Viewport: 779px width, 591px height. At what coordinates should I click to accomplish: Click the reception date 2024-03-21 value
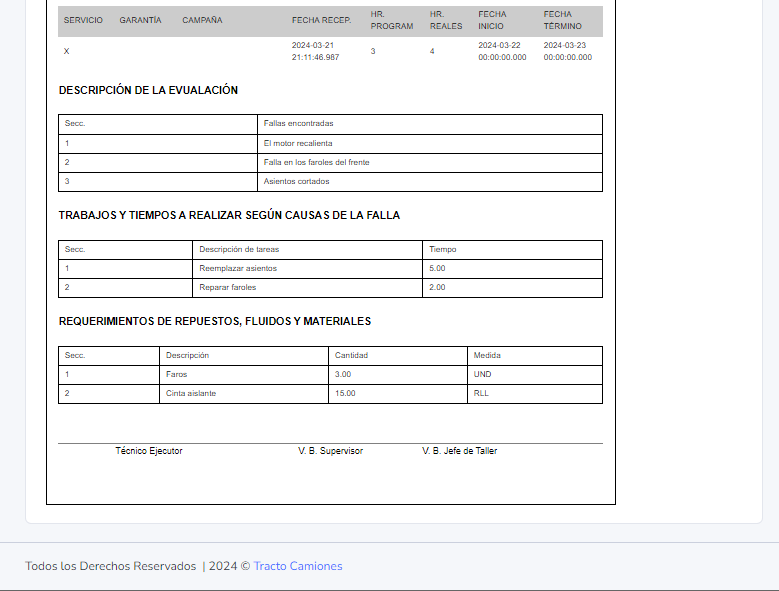point(315,51)
